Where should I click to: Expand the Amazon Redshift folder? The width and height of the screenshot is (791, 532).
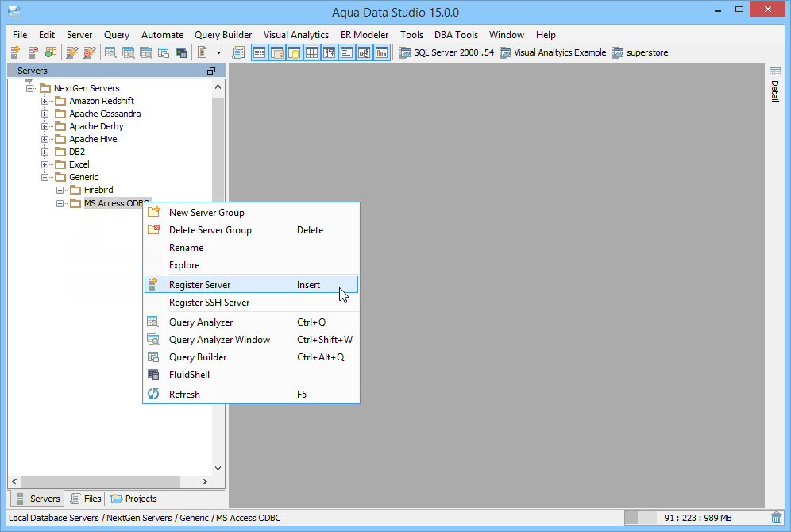45,101
